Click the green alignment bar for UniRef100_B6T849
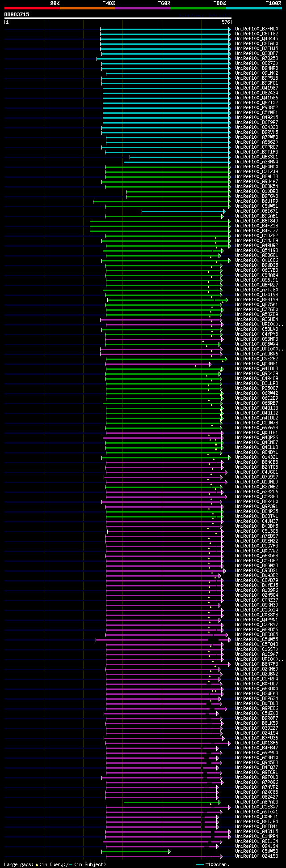The height and width of the screenshot is (868, 286). (160, 221)
